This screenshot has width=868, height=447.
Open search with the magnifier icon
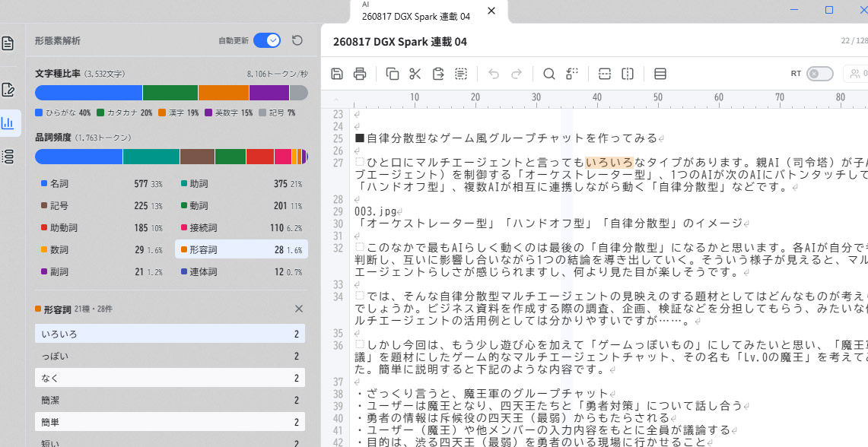[548, 74]
